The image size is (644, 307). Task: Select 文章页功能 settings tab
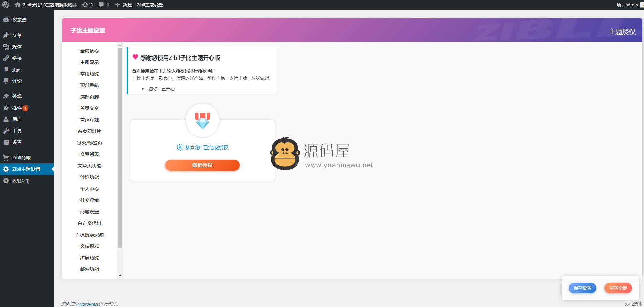(89, 166)
